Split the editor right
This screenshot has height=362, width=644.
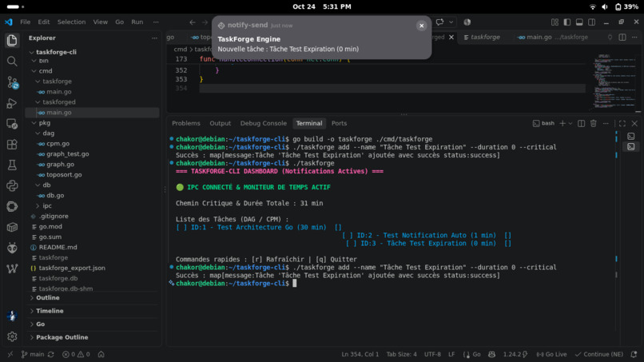pos(622,37)
